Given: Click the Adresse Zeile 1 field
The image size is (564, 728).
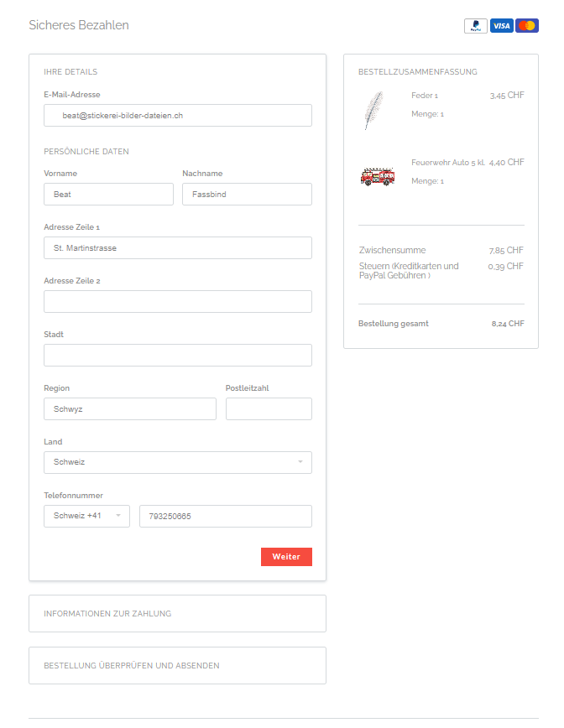Looking at the screenshot, I should [x=177, y=248].
